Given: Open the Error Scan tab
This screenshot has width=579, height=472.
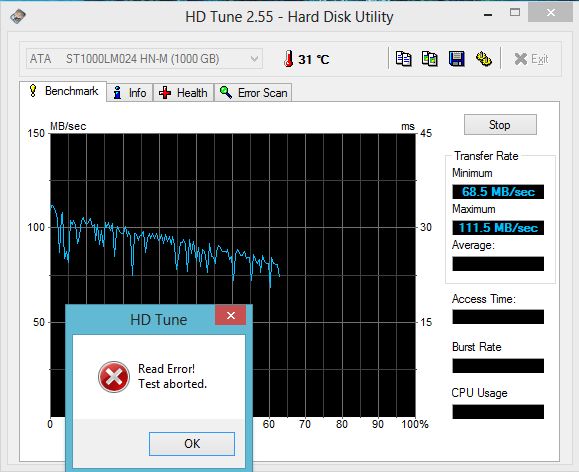Looking at the screenshot, I should tap(253, 93).
